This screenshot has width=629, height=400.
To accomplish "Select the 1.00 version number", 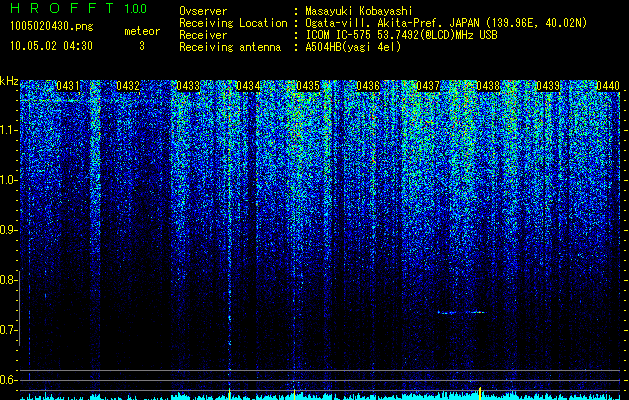I will click(135, 8).
